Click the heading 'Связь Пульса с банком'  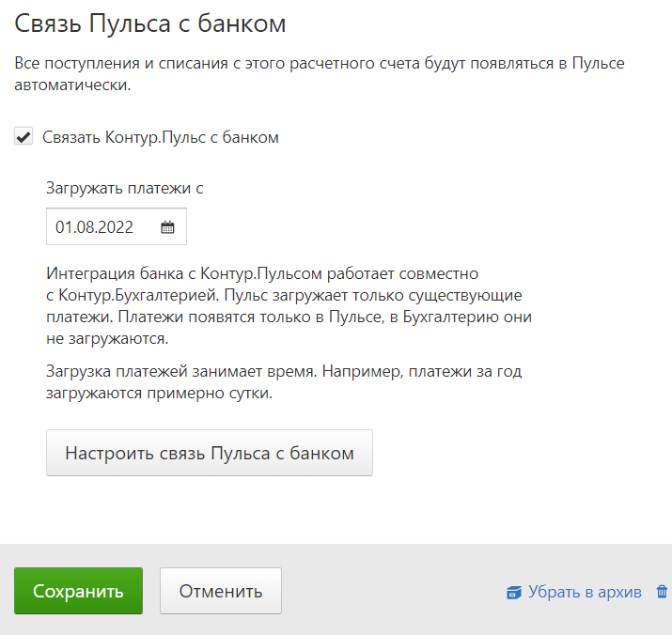click(150, 23)
